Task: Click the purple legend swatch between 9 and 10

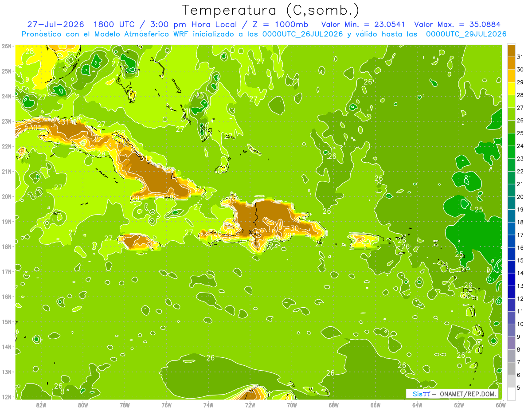Action: tap(511, 330)
